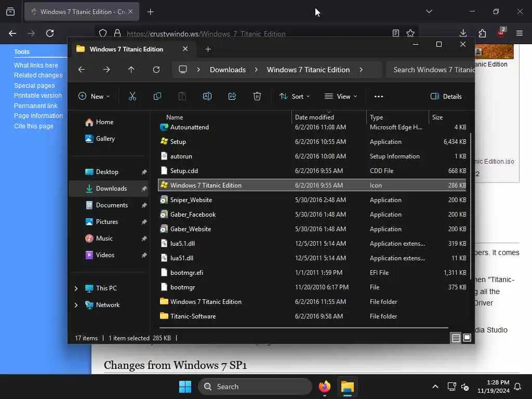
Task: Switch to large thumbnails view icon in status bar
Action: (467, 338)
